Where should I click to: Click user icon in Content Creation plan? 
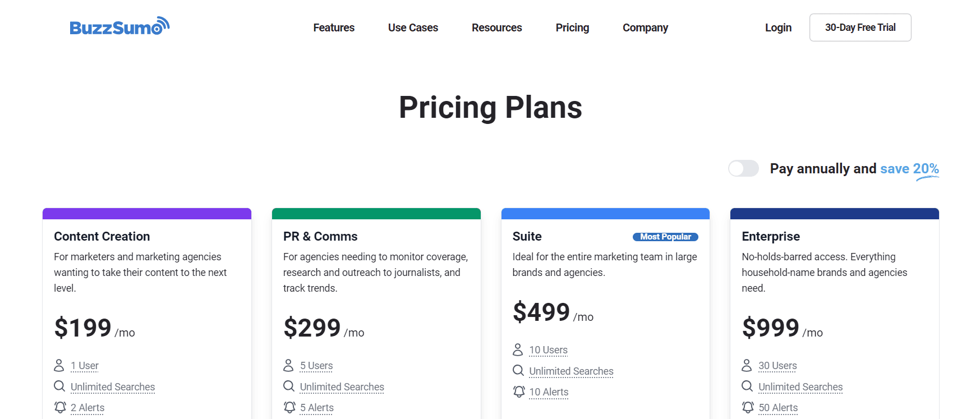click(x=59, y=366)
